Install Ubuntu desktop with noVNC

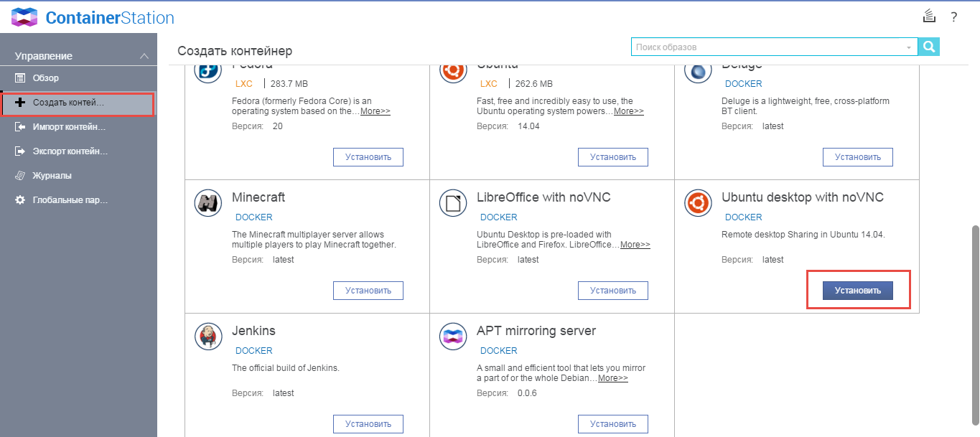pyautogui.click(x=858, y=291)
